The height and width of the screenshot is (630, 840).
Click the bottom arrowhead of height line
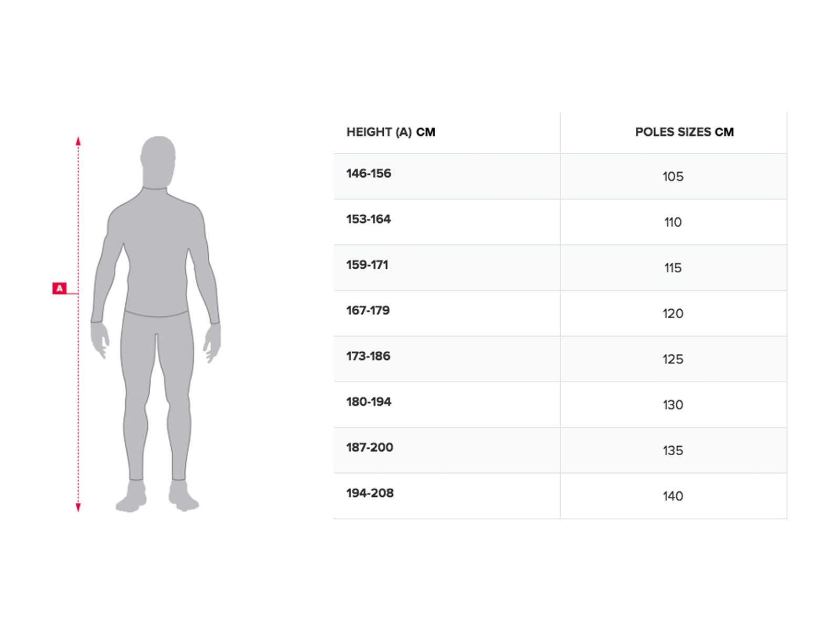pos(78,507)
